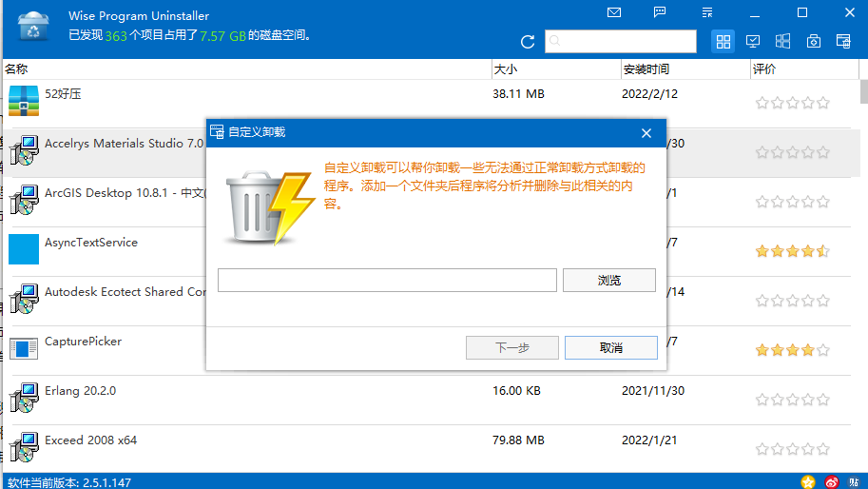Maximize the Wise Program Uninstaller window
Image resolution: width=868 pixels, height=489 pixels.
point(802,12)
